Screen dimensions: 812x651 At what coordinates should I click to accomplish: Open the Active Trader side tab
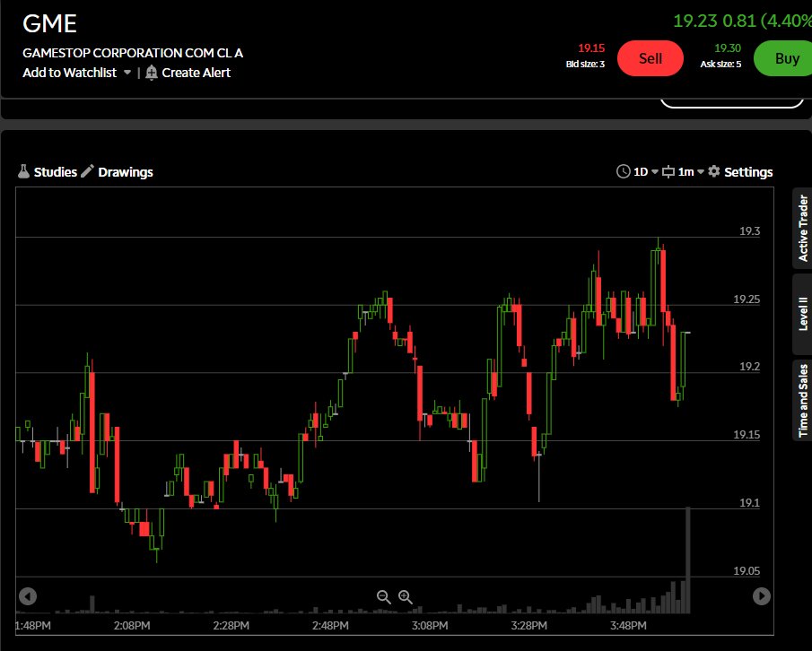803,229
